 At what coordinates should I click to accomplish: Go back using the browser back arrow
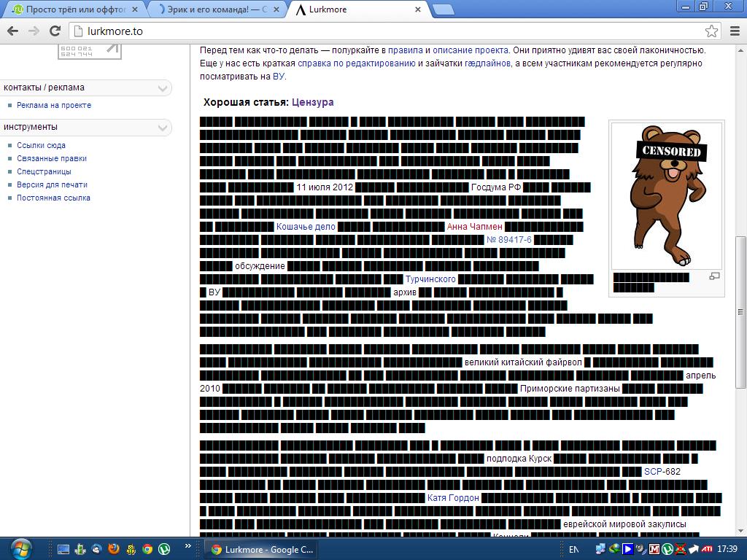(13, 31)
